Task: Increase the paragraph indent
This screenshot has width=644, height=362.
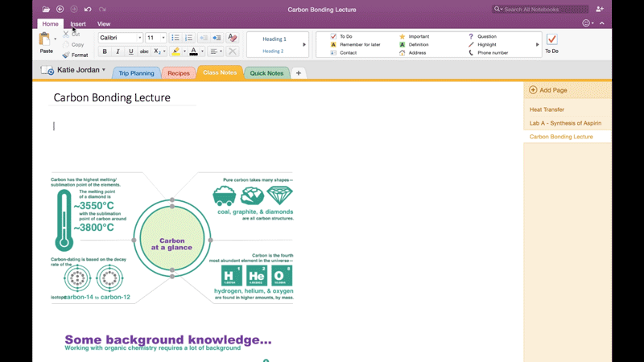Action: (217, 38)
